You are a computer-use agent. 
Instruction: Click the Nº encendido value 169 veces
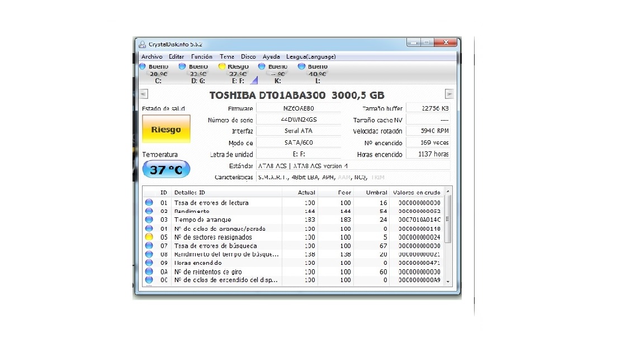428,142
